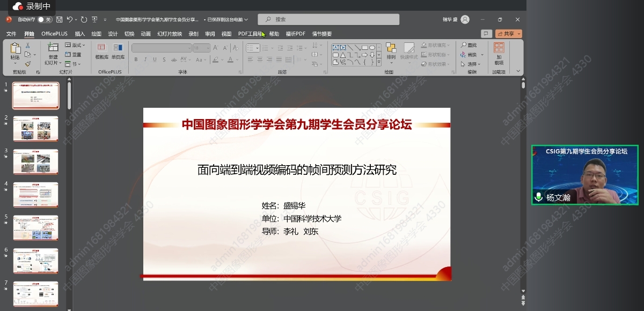Click the Cut scissors icon
This screenshot has height=311, width=644.
[x=28, y=46]
